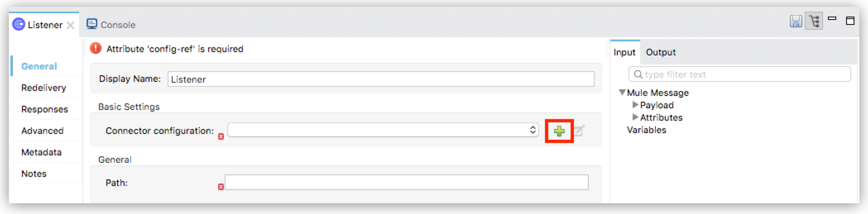Image resolution: width=868 pixels, height=214 pixels.
Task: Go to the Advanced section
Action: pos(42,131)
